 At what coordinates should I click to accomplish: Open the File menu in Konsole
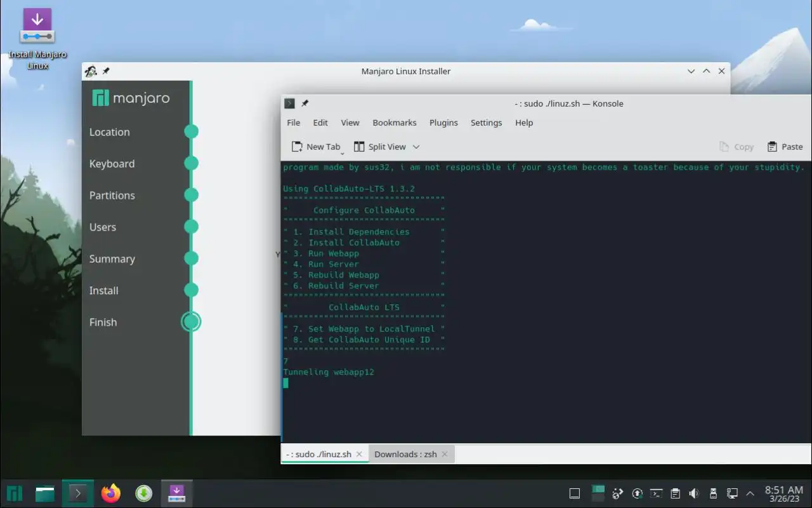click(293, 123)
